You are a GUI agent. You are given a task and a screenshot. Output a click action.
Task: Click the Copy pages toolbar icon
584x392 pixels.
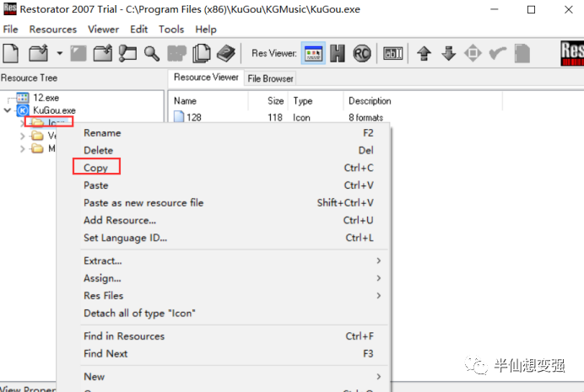pyautogui.click(x=202, y=53)
